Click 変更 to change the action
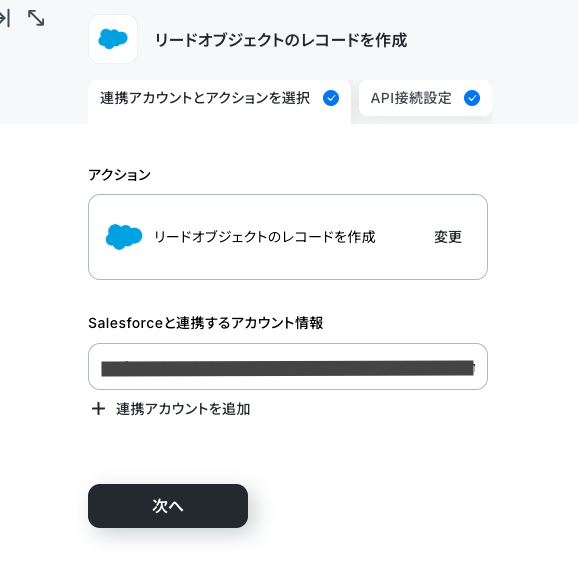 click(448, 237)
